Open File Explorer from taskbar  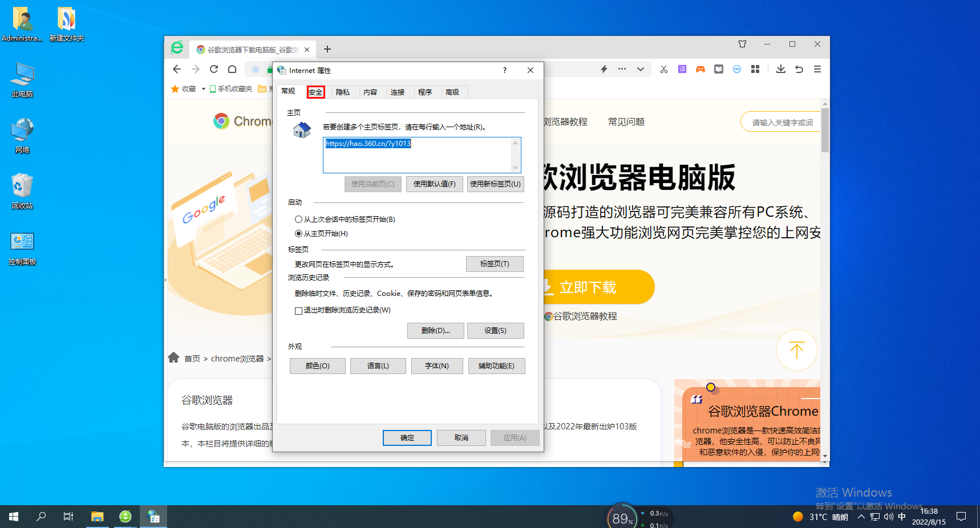pos(98,517)
